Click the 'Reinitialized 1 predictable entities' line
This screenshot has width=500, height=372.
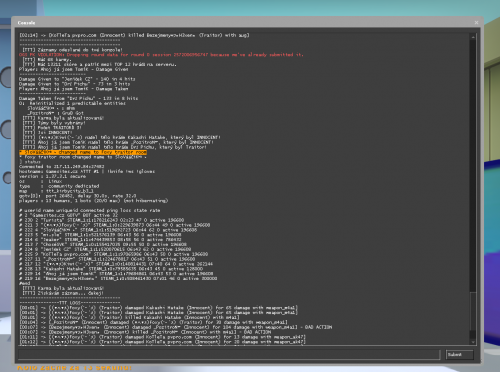(x=72, y=103)
